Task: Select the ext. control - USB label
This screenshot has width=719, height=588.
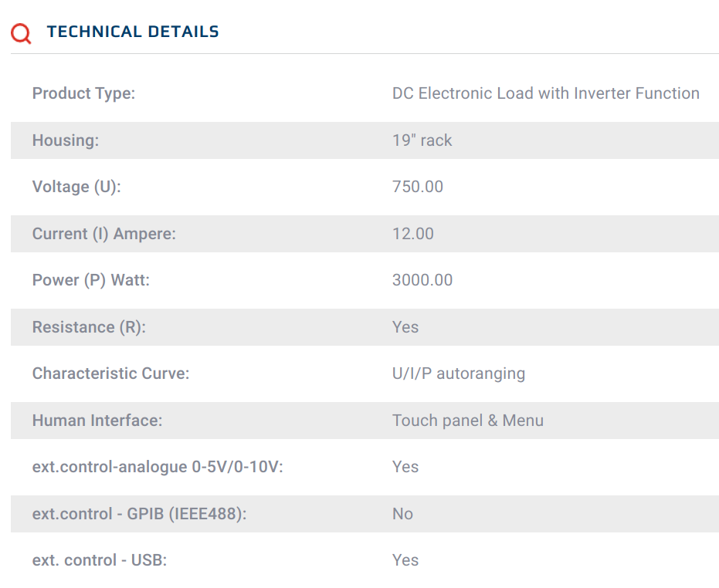Action: pyautogui.click(x=99, y=560)
